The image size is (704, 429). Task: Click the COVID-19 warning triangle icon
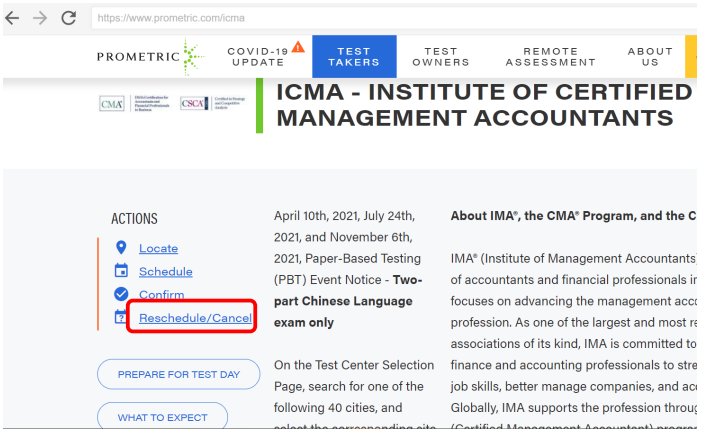click(298, 47)
